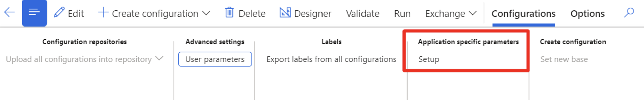Switch to the Configurations tab
Viewport: 644px width, 100px height.
coord(524,14)
